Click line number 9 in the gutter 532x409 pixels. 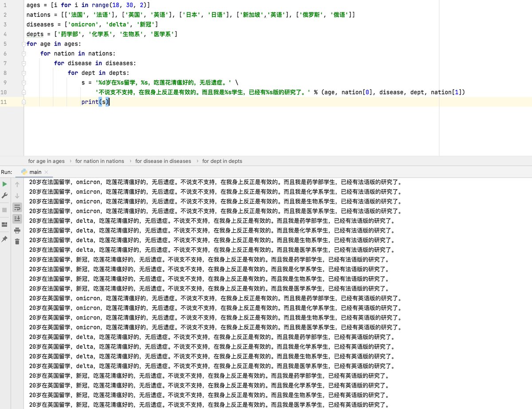[x=5, y=82]
